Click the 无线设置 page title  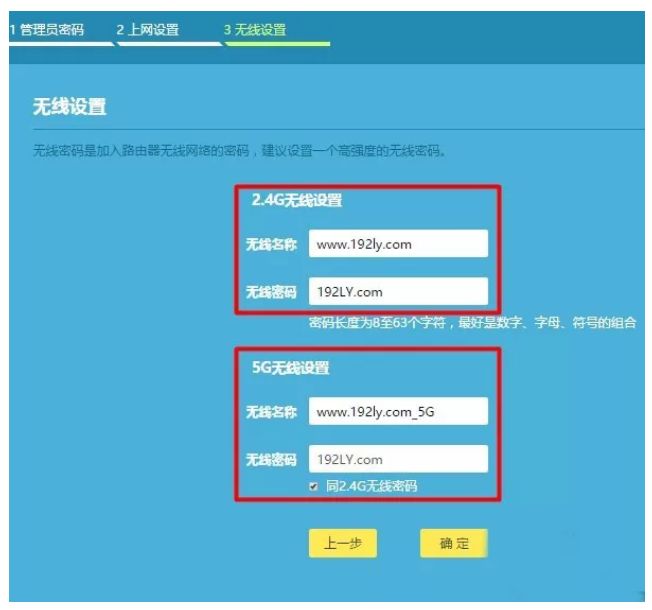pyautogui.click(x=70, y=107)
